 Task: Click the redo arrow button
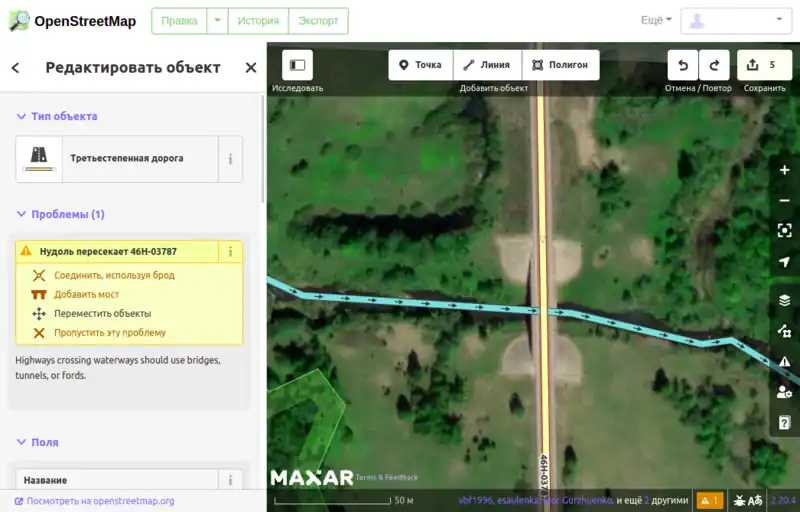pyautogui.click(x=714, y=66)
